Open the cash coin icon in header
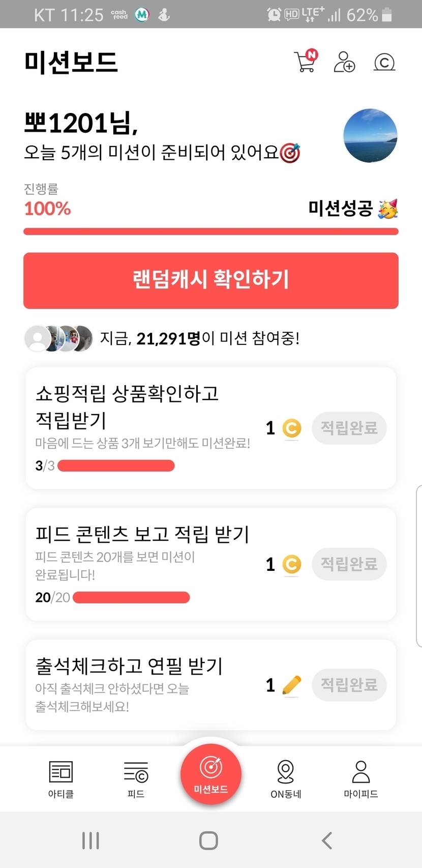This screenshot has width=422, height=868. [384, 62]
